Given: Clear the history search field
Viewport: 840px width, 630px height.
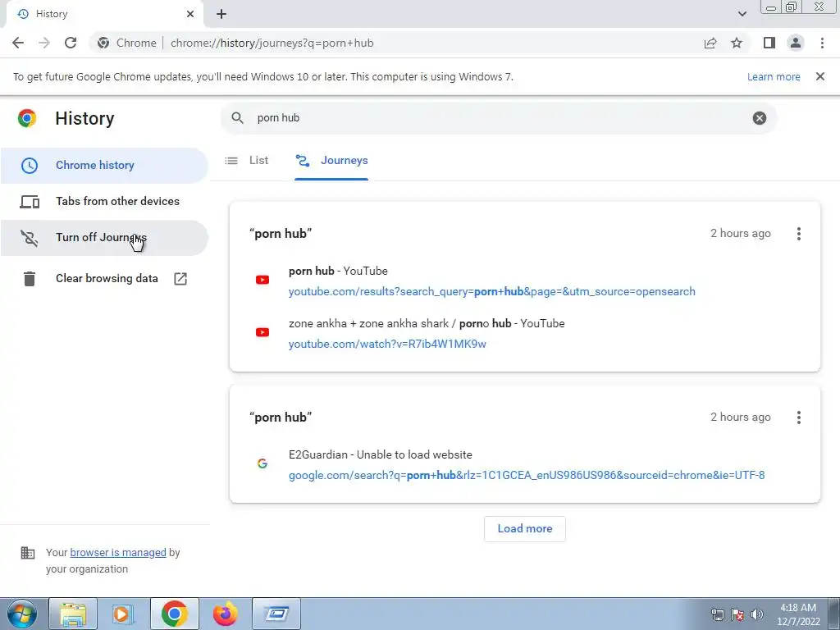Looking at the screenshot, I should point(759,118).
